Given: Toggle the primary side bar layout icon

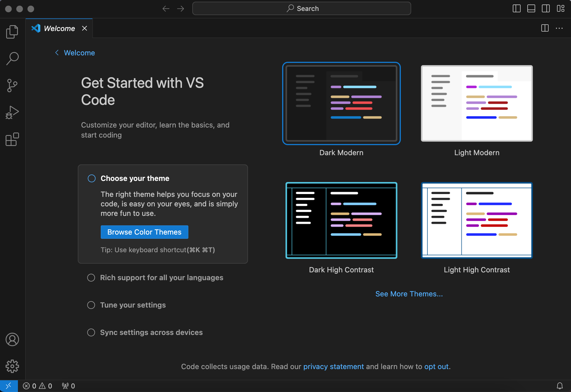Looking at the screenshot, I should click(516, 8).
